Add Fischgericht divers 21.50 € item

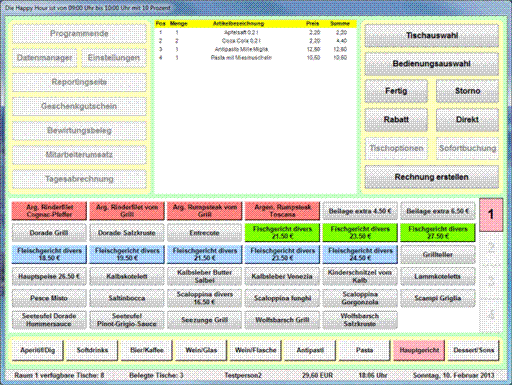pyautogui.click(x=282, y=233)
